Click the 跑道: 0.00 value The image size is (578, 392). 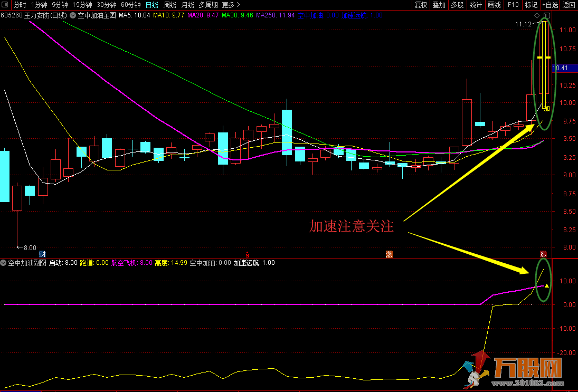94,263
